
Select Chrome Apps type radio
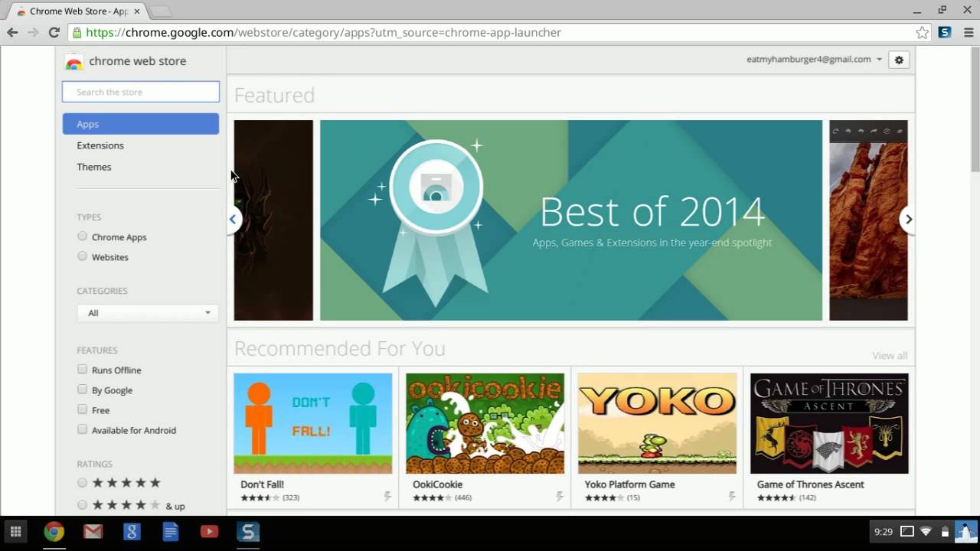coord(82,236)
